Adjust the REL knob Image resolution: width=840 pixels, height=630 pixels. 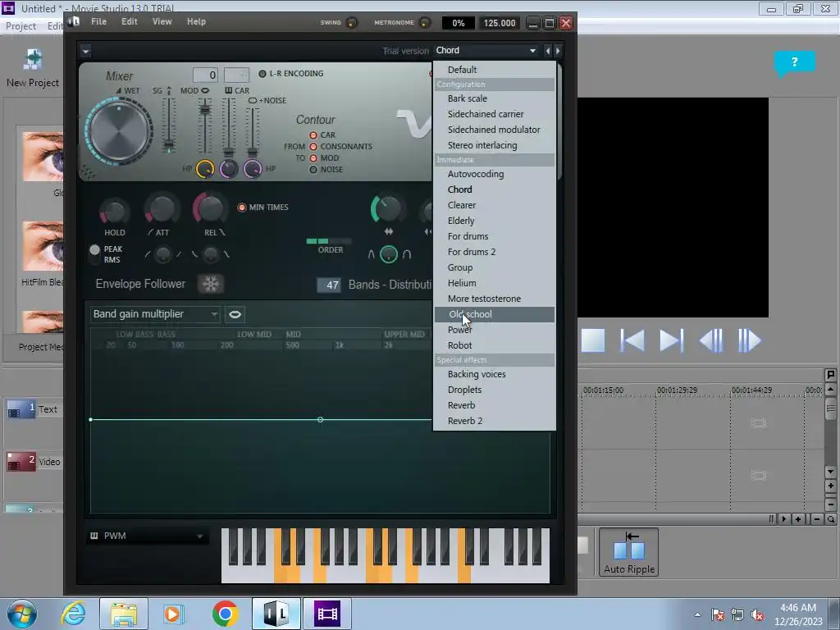click(x=210, y=208)
